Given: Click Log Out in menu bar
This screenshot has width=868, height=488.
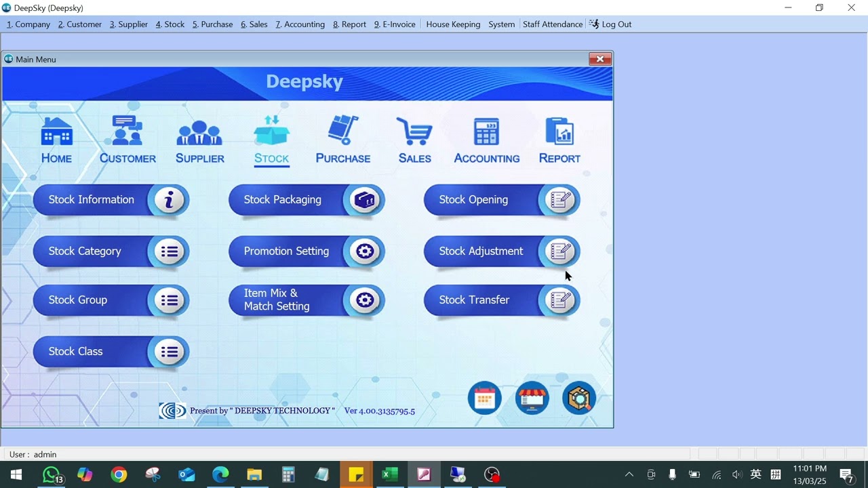Looking at the screenshot, I should pyautogui.click(x=610, y=24).
